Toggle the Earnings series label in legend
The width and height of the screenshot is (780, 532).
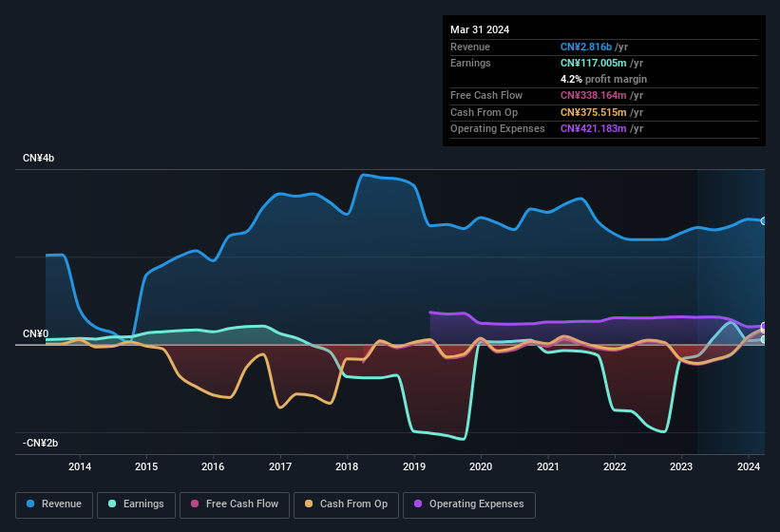tap(143, 504)
